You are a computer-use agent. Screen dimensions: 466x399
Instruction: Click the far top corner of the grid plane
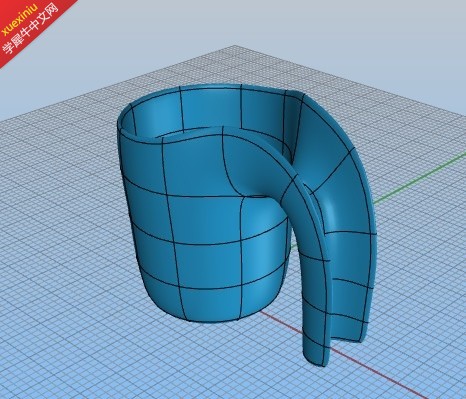click(x=235, y=47)
